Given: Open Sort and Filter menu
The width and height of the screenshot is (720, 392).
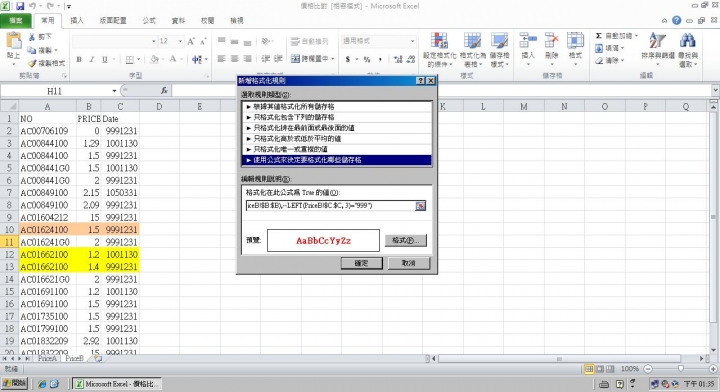Looking at the screenshot, I should (x=658, y=50).
